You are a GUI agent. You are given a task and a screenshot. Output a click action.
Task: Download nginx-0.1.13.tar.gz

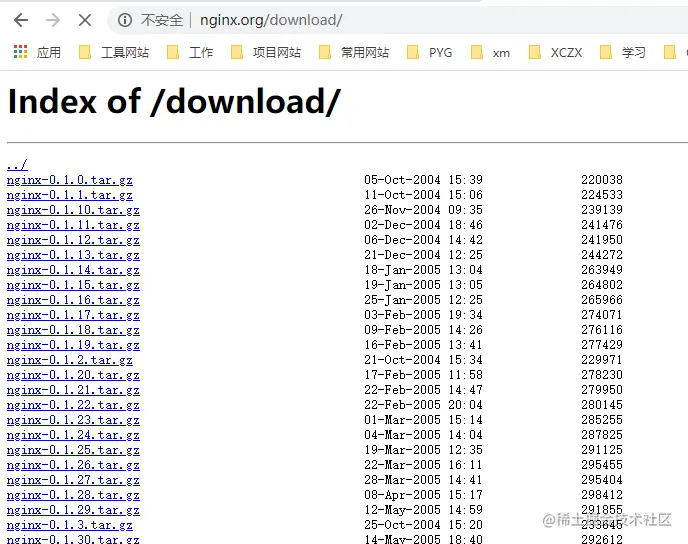coord(73,255)
